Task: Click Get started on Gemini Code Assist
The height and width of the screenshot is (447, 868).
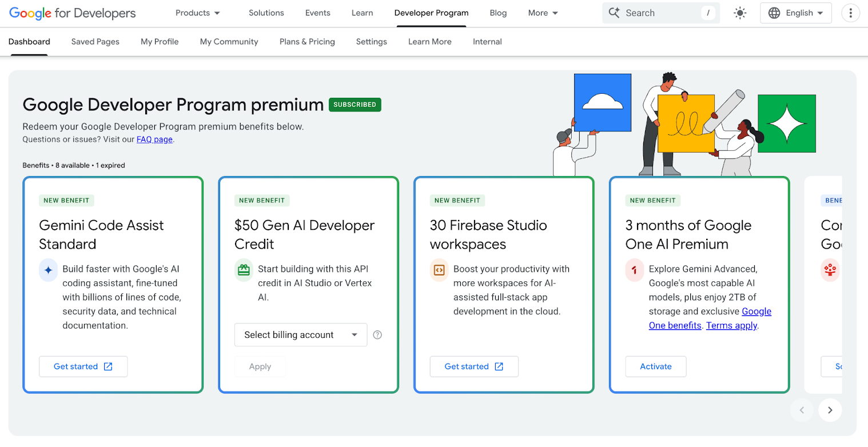Action: click(83, 366)
